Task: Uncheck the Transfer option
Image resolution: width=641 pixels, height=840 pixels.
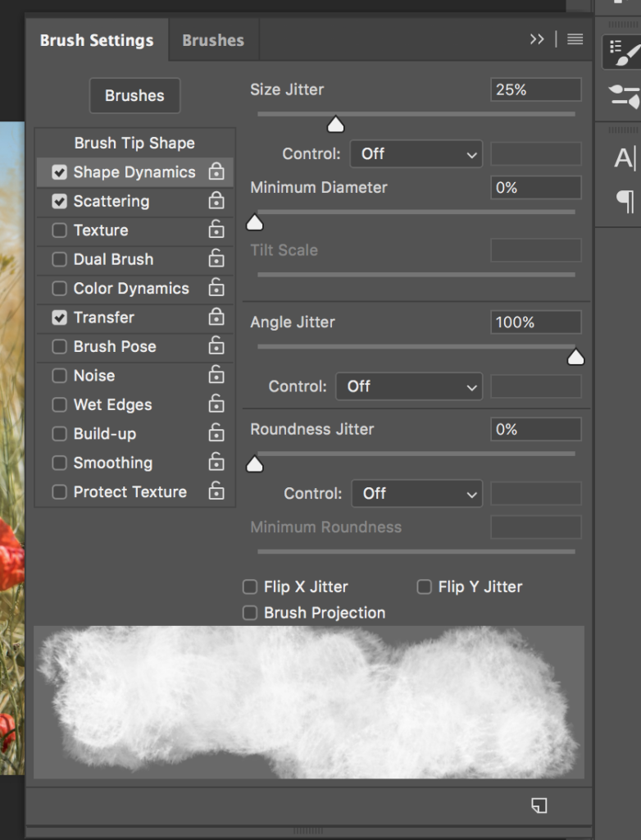Action: click(59, 317)
